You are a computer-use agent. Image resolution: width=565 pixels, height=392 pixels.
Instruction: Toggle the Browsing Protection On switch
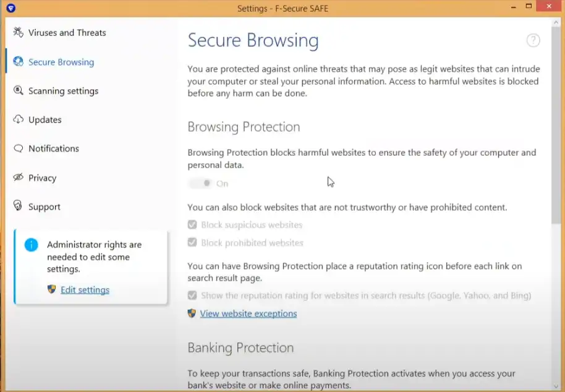coord(200,184)
